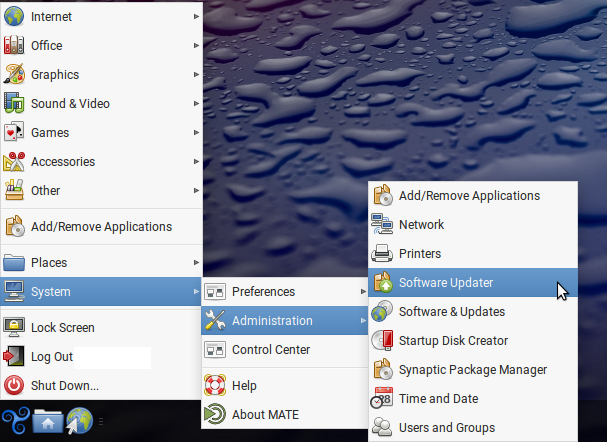
Task: Click the Startup Disk Creator icon
Action: [382, 341]
